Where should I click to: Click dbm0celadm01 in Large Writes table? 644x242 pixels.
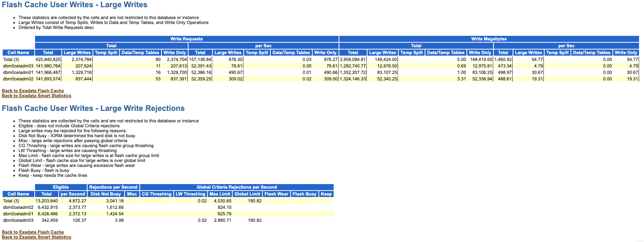[x=18, y=72]
